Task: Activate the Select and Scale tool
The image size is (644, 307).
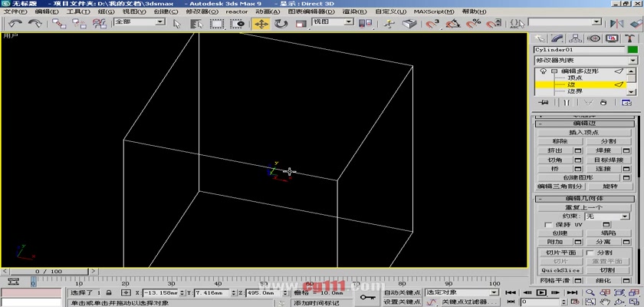Action: (301, 24)
